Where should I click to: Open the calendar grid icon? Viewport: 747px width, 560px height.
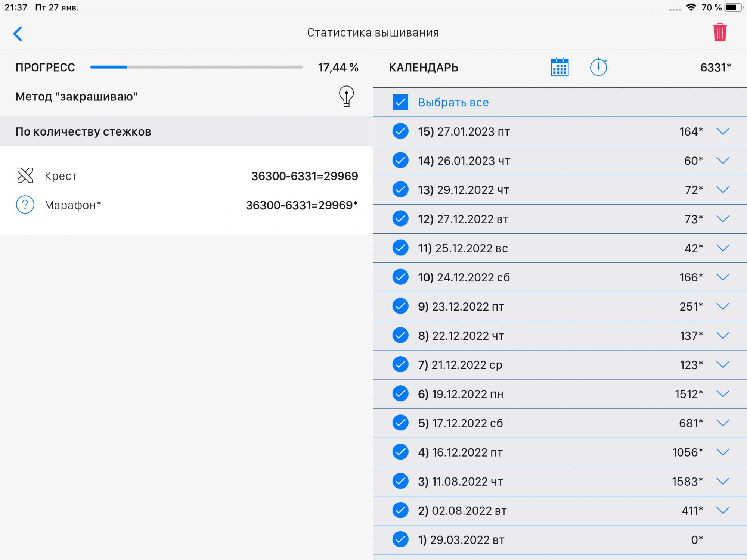point(560,67)
